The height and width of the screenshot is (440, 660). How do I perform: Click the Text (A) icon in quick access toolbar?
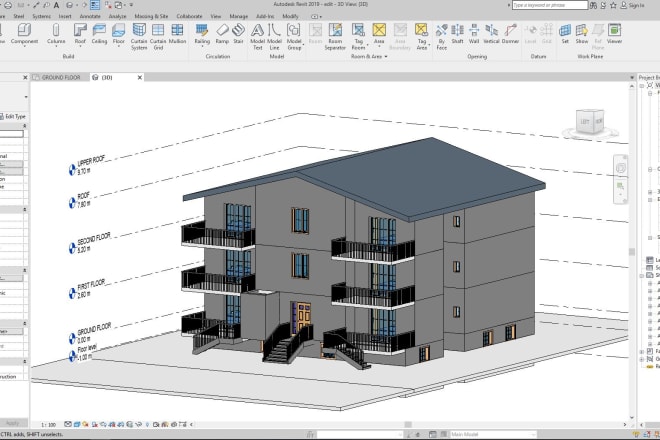(x=56, y=5)
